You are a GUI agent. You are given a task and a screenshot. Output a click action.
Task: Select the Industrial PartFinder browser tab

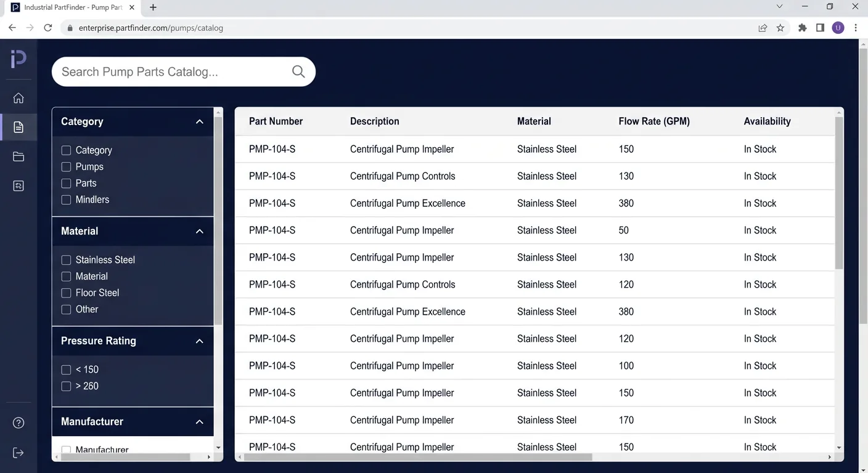tap(73, 7)
